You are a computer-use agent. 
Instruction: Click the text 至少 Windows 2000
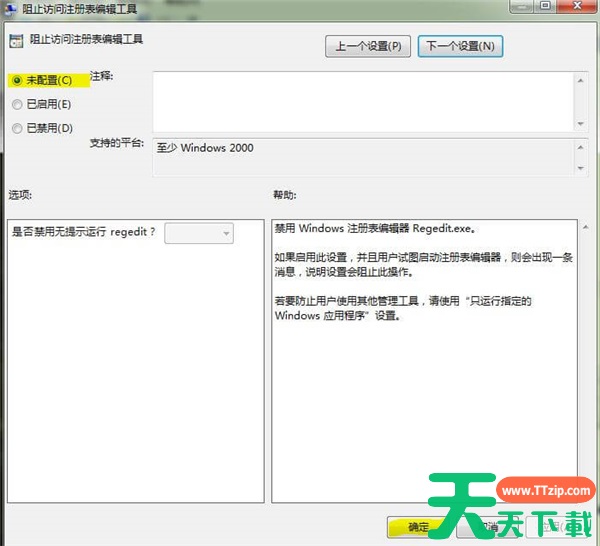tap(205, 148)
